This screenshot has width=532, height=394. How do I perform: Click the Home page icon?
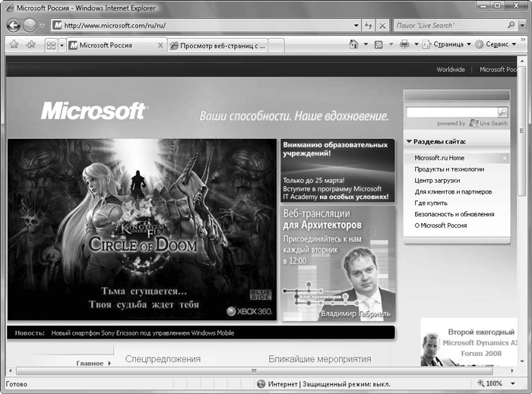click(x=353, y=45)
